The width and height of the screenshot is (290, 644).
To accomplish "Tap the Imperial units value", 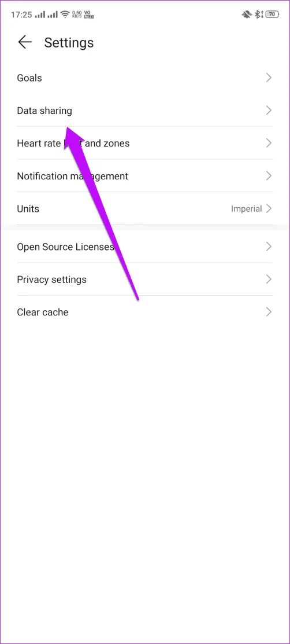I will [246, 209].
